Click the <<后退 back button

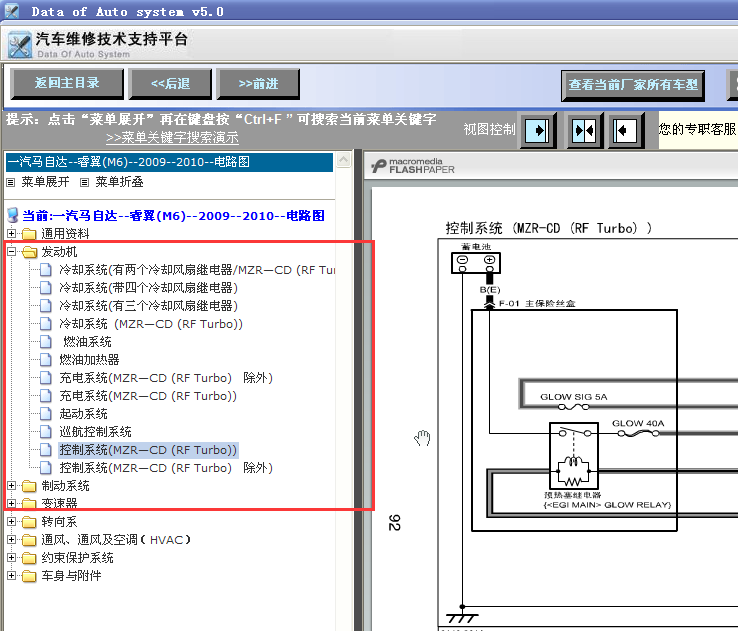pos(170,84)
